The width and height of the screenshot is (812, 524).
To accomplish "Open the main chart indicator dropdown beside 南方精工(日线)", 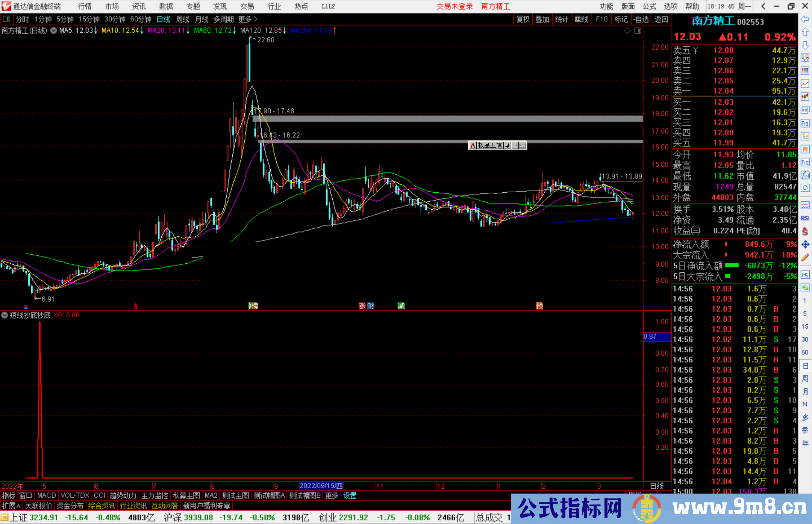I will pos(53,30).
